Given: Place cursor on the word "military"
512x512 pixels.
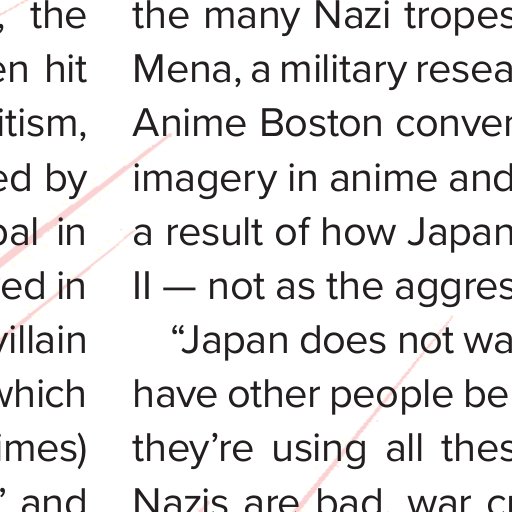Looking at the screenshot, I should (x=343, y=73).
